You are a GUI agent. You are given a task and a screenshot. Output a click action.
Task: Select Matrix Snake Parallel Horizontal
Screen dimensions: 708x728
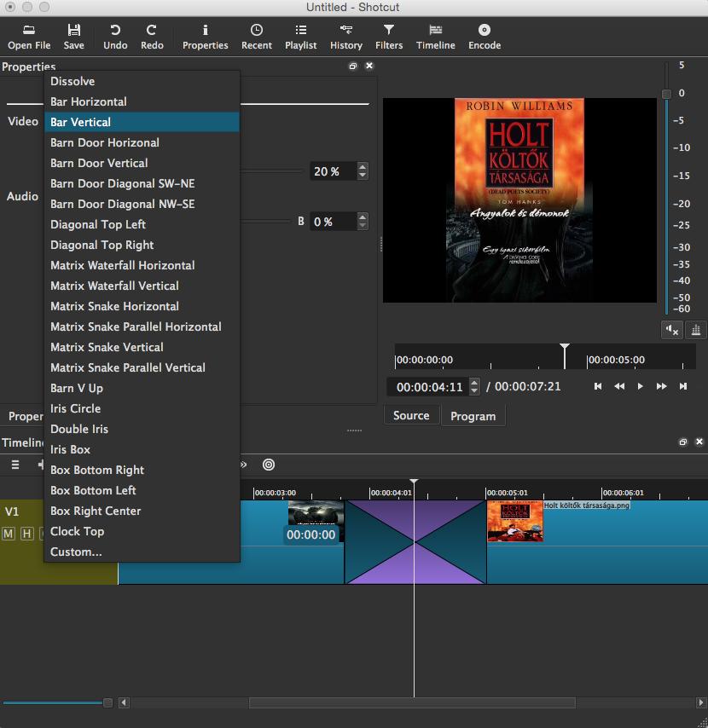pyautogui.click(x=142, y=326)
